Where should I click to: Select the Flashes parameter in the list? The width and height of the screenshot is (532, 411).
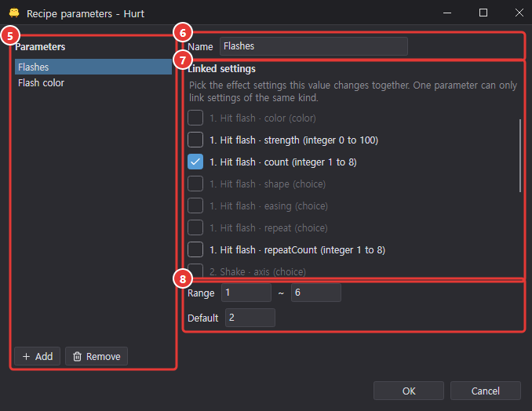pyautogui.click(x=93, y=67)
